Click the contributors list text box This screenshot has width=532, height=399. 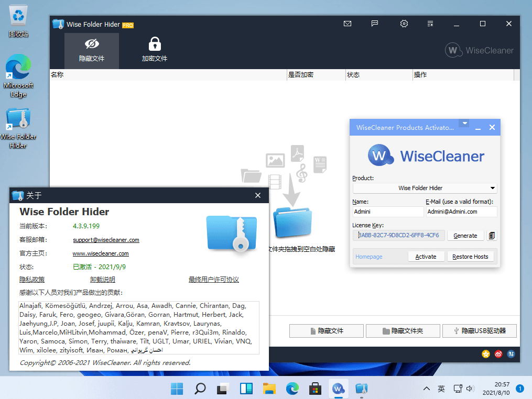(139, 327)
